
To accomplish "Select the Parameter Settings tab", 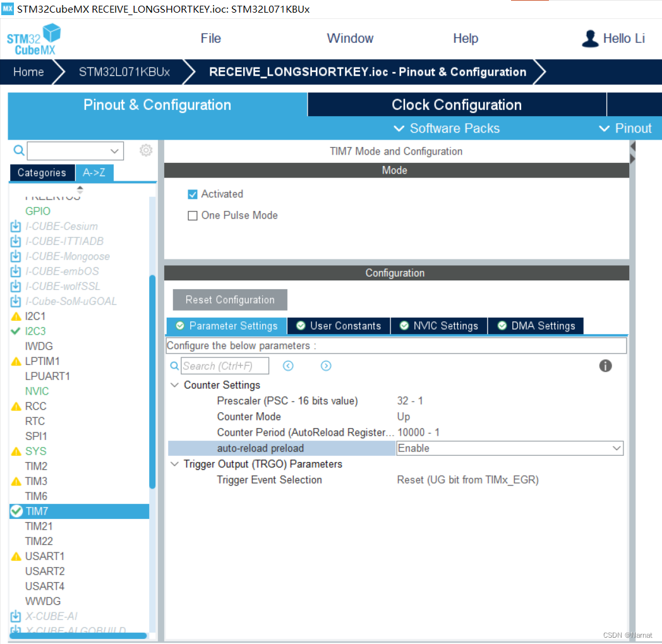I will pyautogui.click(x=227, y=326).
